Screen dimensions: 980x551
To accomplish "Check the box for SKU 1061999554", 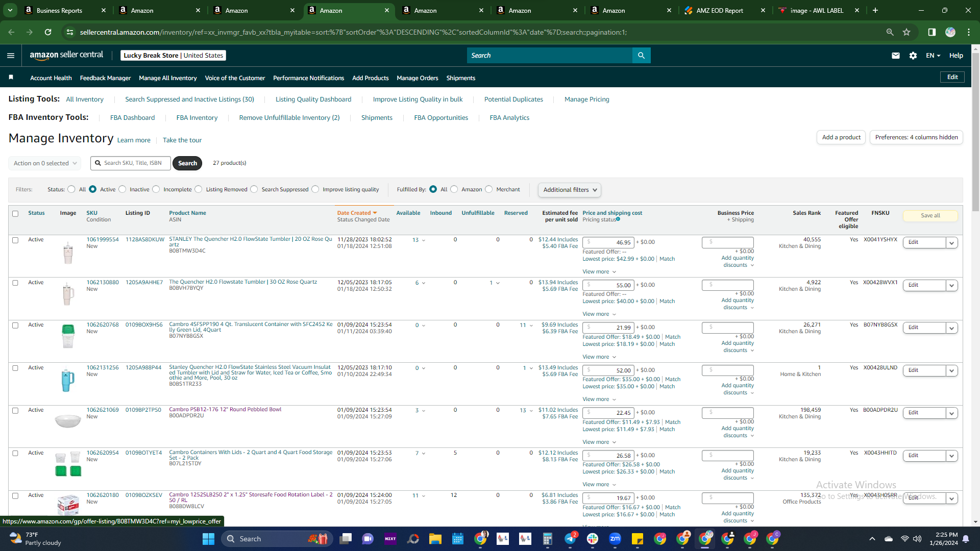I will click(15, 240).
